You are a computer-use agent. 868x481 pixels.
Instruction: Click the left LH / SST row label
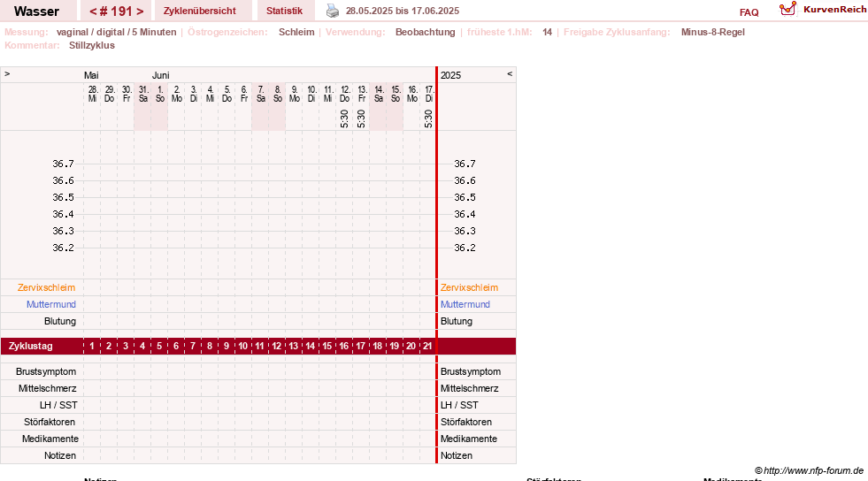(58, 405)
